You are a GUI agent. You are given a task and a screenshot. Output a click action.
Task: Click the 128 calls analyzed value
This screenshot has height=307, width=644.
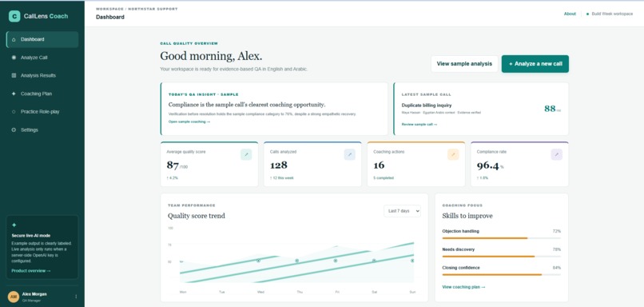tap(279, 165)
